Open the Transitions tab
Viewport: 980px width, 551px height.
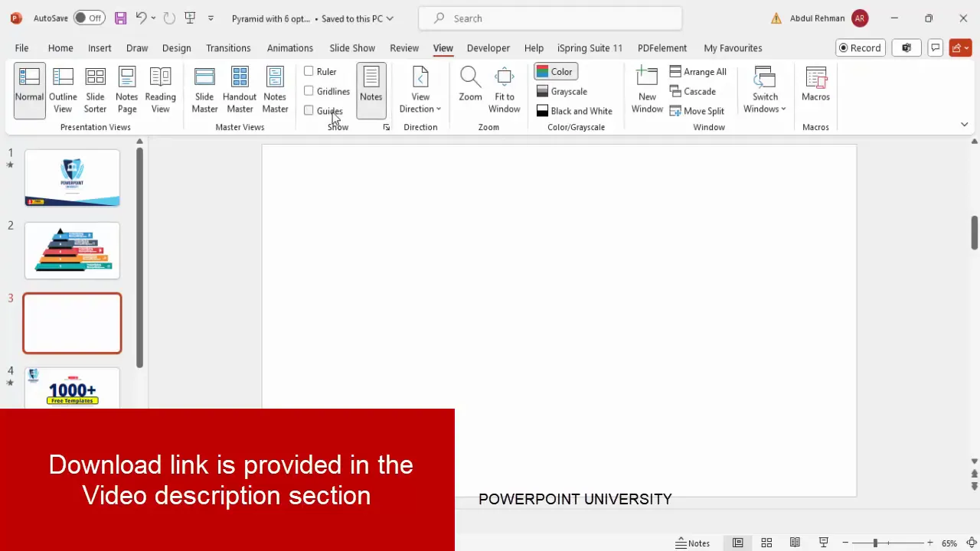pyautogui.click(x=228, y=47)
